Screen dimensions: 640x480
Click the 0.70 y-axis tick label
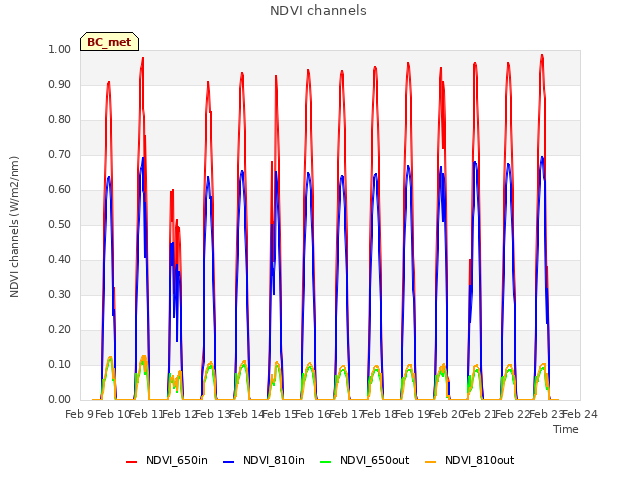(x=60, y=155)
